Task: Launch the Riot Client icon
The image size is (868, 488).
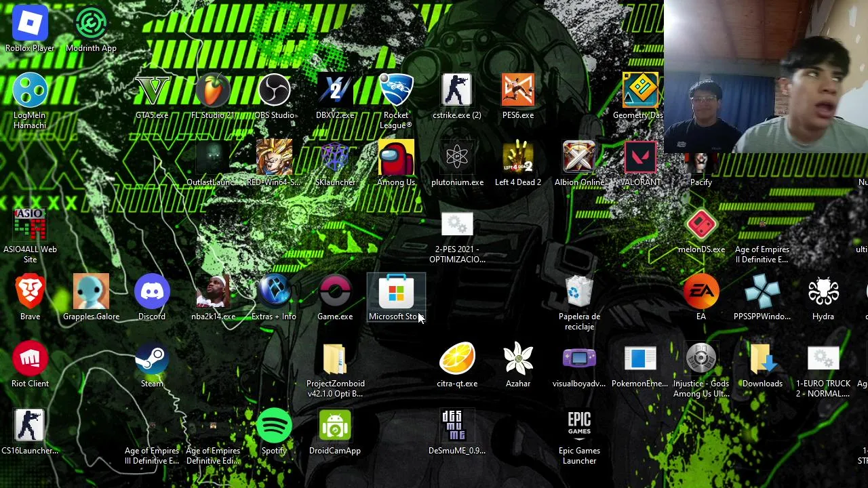Action: pyautogui.click(x=30, y=359)
